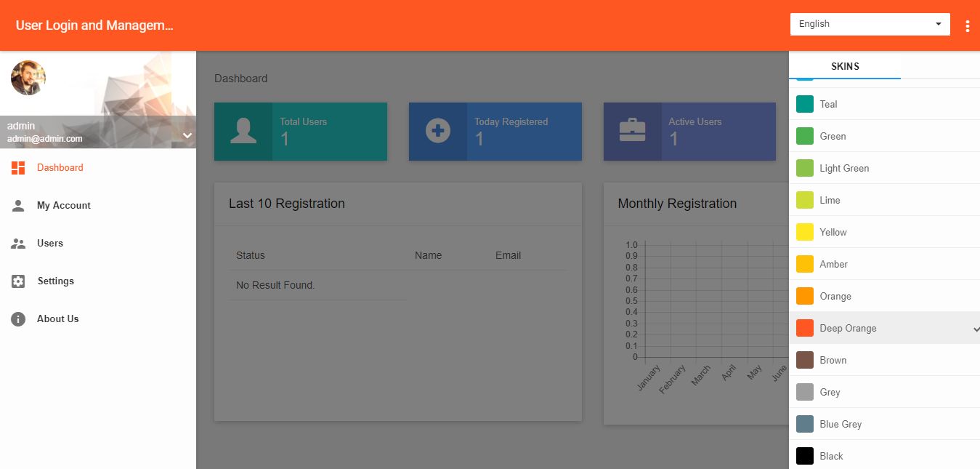Switch to the SKINS tab
This screenshot has width=980, height=469.
click(845, 66)
